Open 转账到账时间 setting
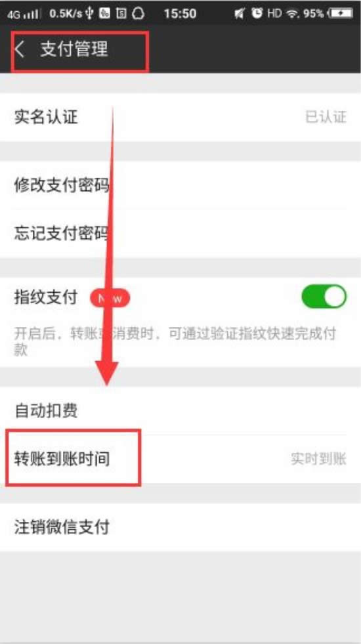Viewport: 361px width, 644px height. pos(180,459)
